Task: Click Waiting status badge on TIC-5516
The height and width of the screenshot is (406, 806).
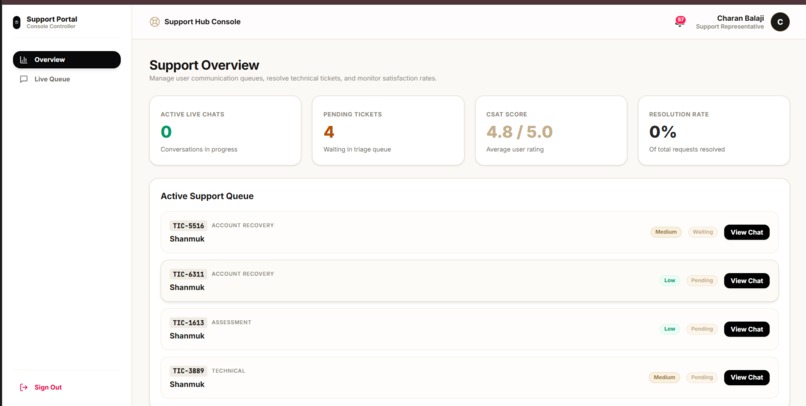Action: (x=702, y=232)
